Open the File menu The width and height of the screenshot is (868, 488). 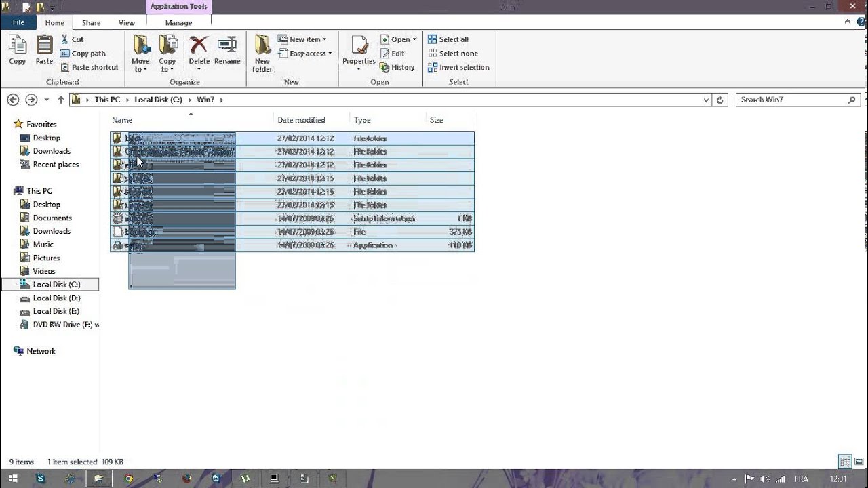pyautogui.click(x=18, y=22)
